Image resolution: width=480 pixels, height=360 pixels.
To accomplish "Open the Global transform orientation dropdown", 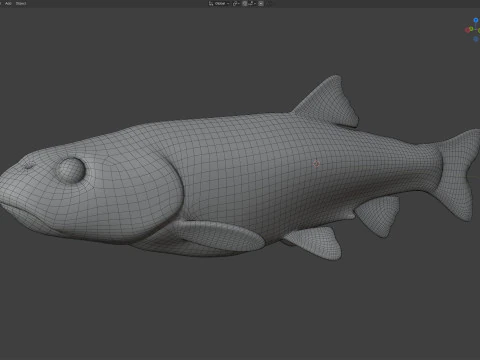I will (219, 3).
